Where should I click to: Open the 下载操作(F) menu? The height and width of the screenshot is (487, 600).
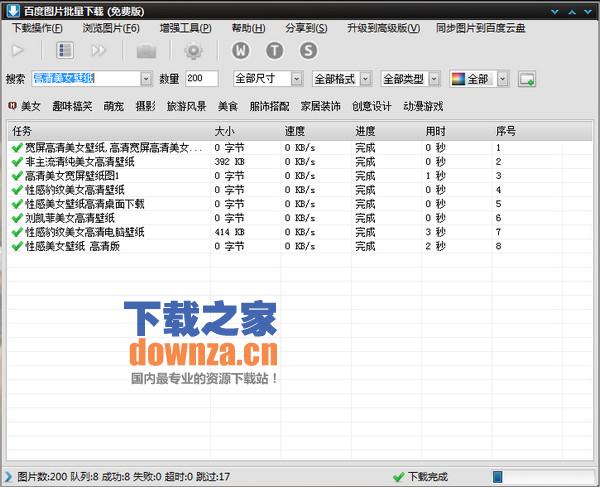pos(37,28)
